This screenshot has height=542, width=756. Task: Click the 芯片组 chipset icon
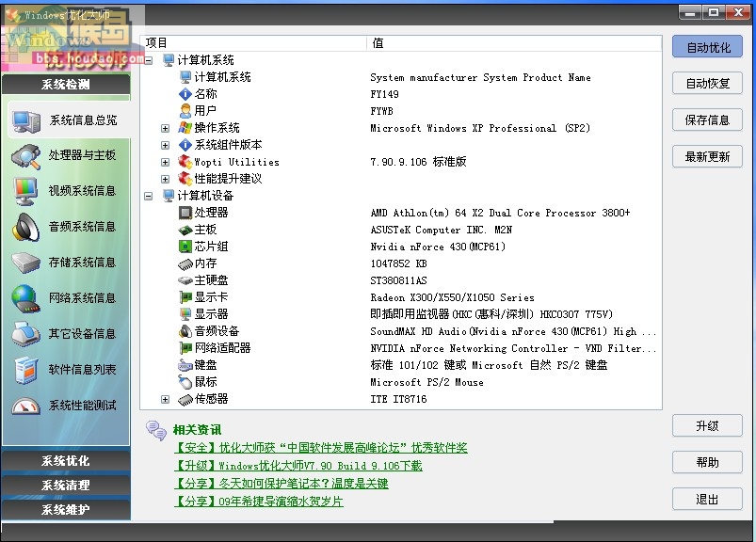click(185, 247)
